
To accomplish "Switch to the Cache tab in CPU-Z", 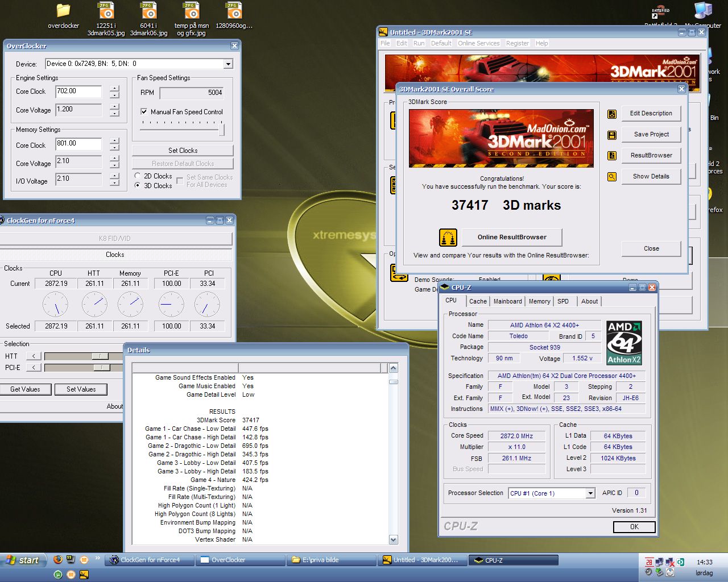I will click(x=478, y=301).
